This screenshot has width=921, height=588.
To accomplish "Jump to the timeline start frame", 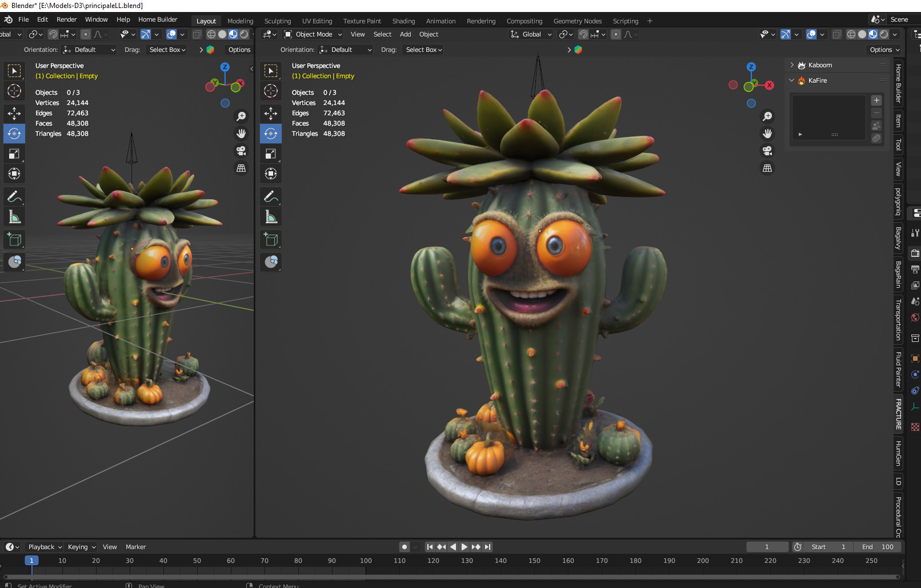I will click(x=430, y=547).
